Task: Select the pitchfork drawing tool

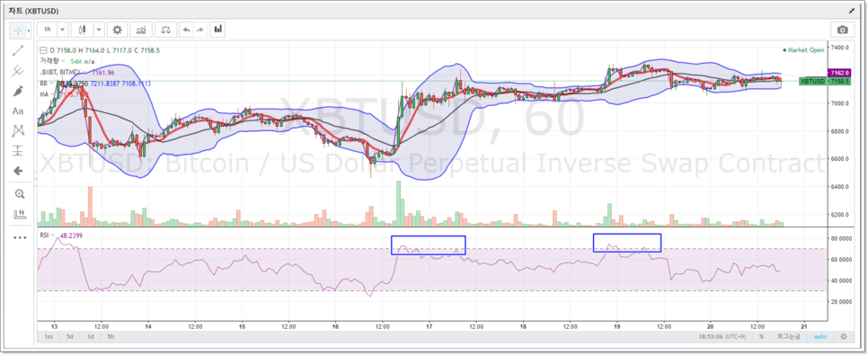Action: coord(18,70)
